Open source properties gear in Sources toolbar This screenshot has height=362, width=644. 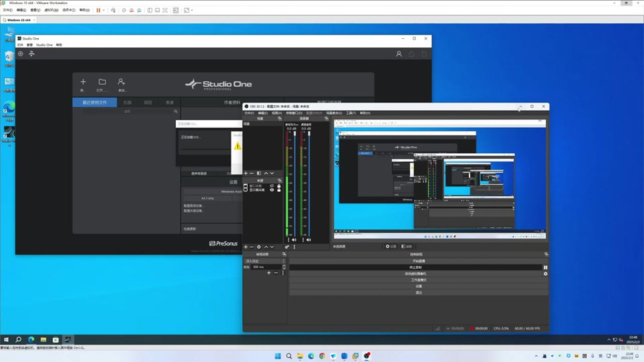(258, 247)
